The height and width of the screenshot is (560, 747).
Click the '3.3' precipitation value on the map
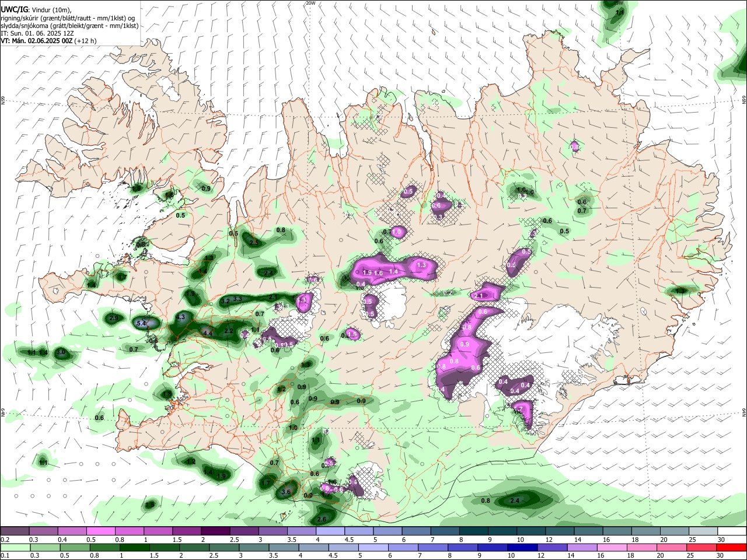238,299
